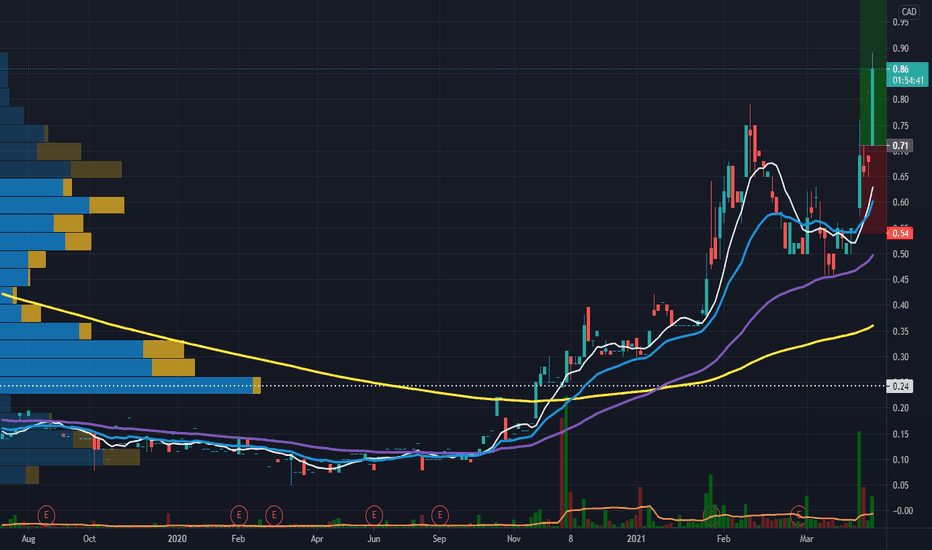932x550 pixels.
Task: Click the Jun date label
Action: coord(374,539)
